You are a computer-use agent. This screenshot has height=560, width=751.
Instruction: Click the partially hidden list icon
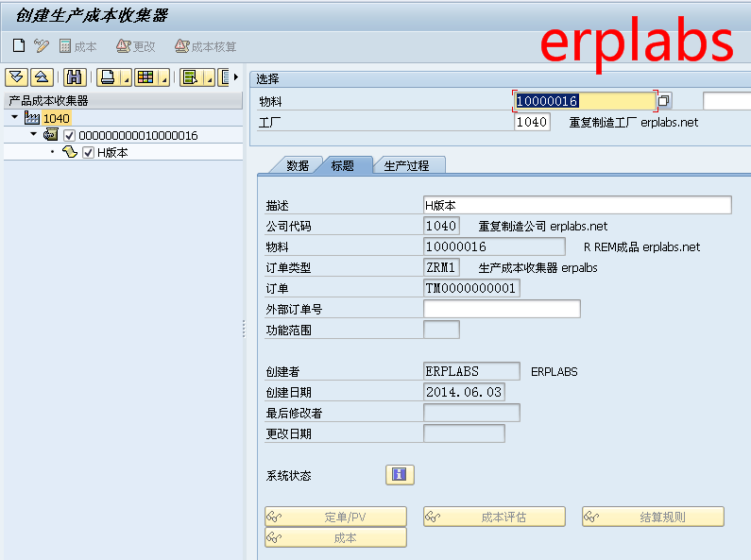[x=224, y=77]
